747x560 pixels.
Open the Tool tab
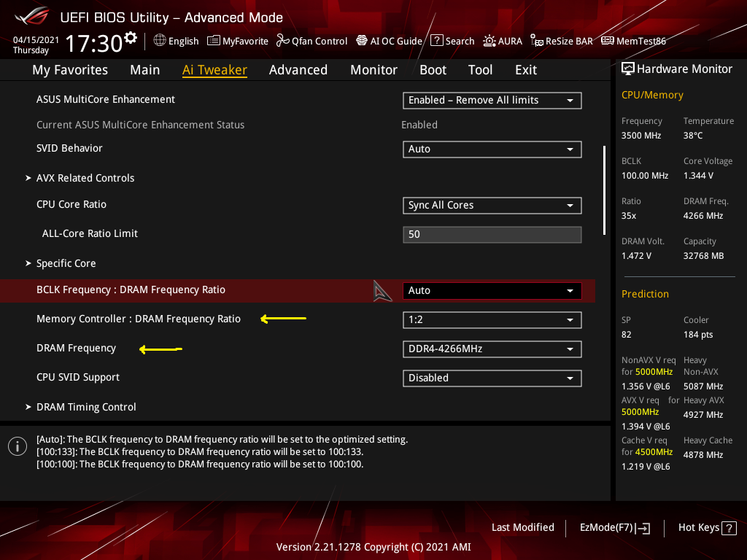coord(480,70)
